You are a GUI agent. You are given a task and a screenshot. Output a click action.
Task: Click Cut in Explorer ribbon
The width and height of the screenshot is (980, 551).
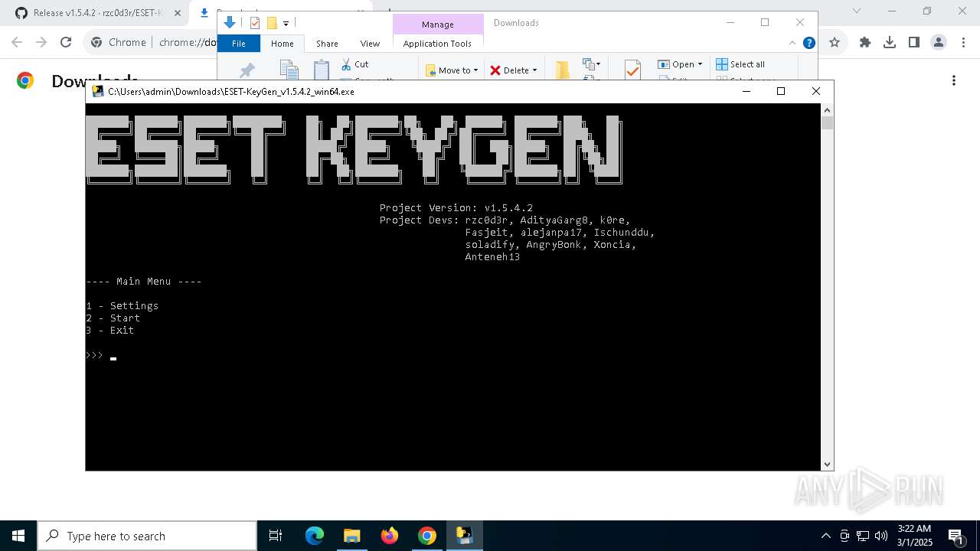point(355,64)
